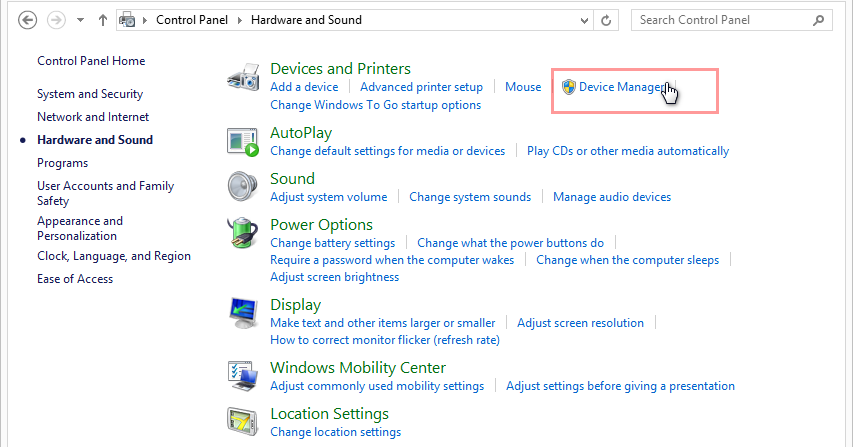
Task: Open the recent locations dropdown arrow
Action: tap(80, 20)
